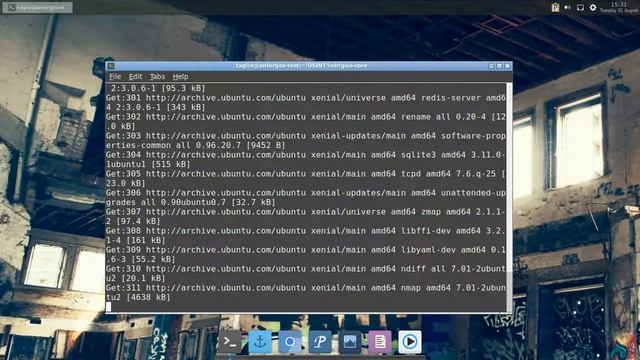
Task: Click the '1ubuntu1 [515 kB]' text
Action: [x=148, y=164]
